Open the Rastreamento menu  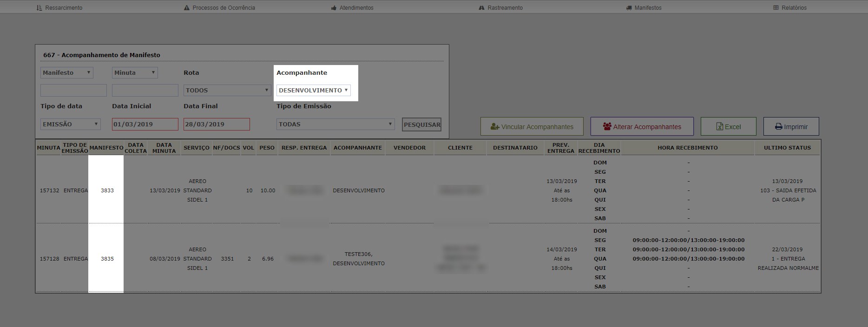pyautogui.click(x=500, y=8)
